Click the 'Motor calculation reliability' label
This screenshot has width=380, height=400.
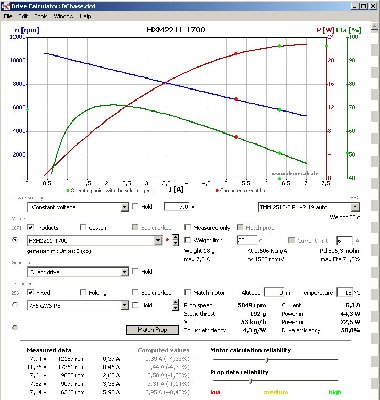(x=251, y=350)
